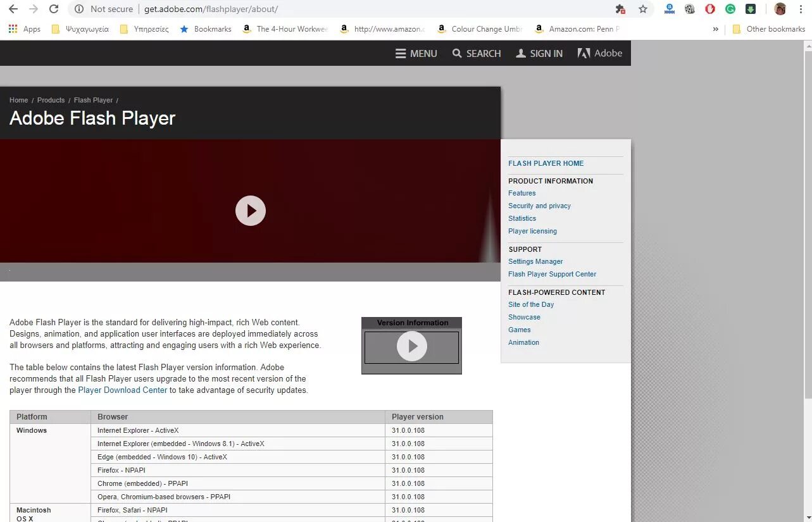Click SIGN IN in the Adobe header
Viewport: 812px width, 522px height.
539,54
